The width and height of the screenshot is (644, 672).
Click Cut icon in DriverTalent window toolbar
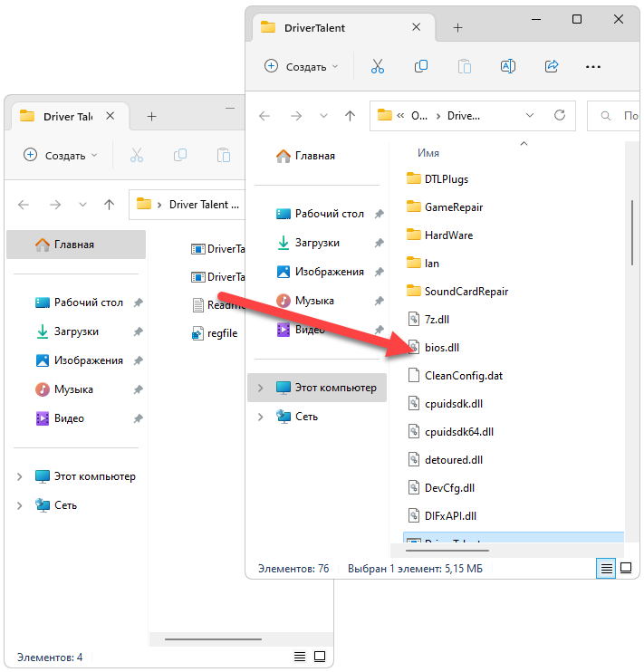378,66
